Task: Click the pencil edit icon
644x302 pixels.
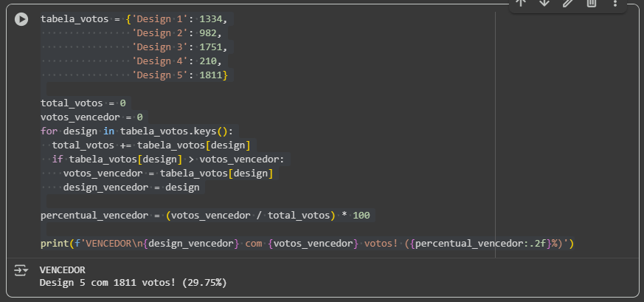Action: tap(568, 3)
